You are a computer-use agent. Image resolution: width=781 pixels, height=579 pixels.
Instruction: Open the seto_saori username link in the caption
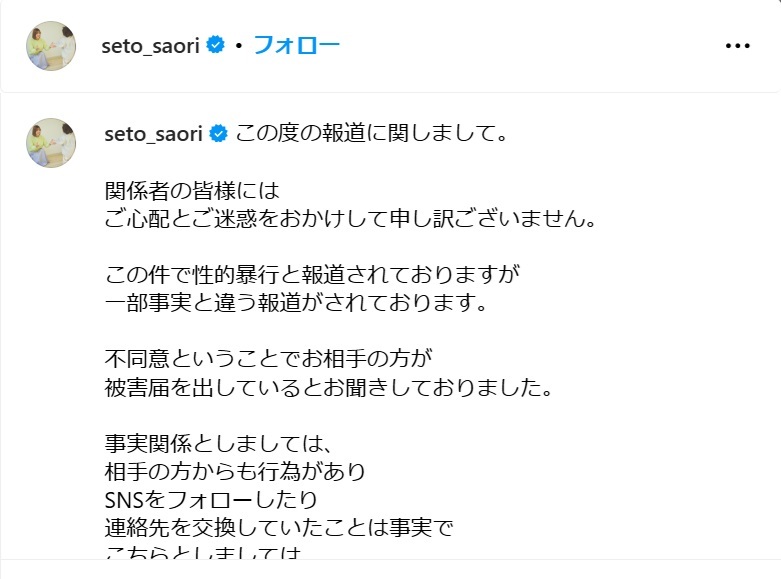pos(153,134)
